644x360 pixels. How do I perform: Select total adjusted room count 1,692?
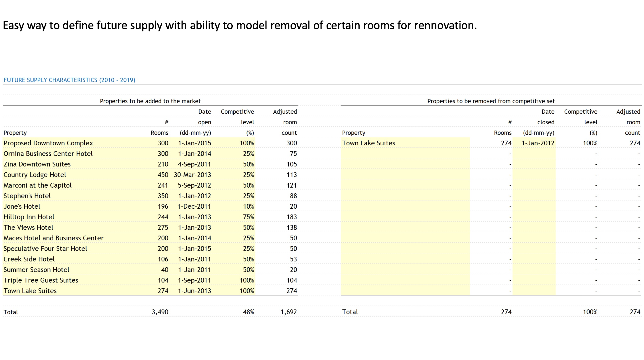click(288, 312)
